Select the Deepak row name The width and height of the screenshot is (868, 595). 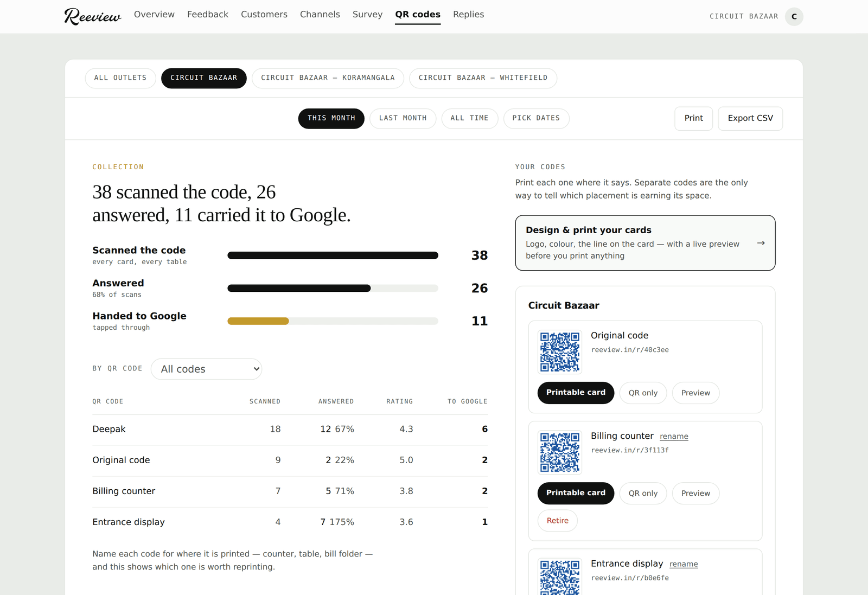point(109,429)
